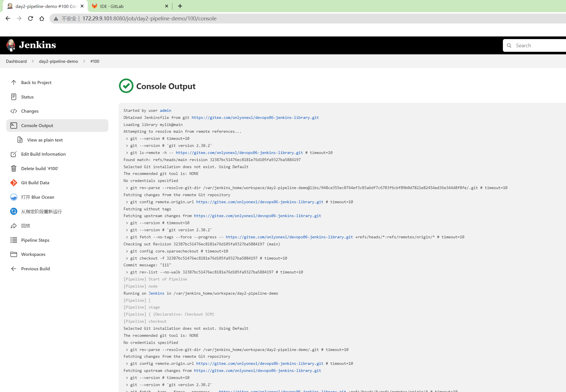
Task: Click 'Fetching without tags' log line
Action: (147, 209)
